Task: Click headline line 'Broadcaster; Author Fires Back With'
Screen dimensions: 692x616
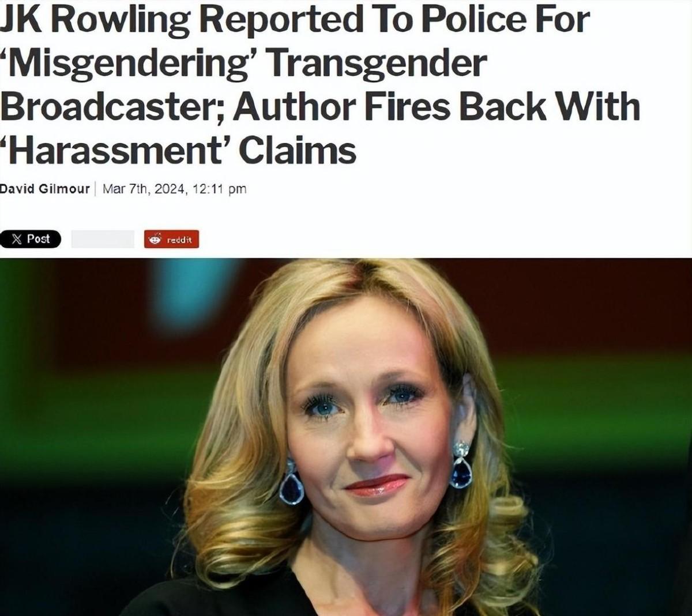Action: 320,107
